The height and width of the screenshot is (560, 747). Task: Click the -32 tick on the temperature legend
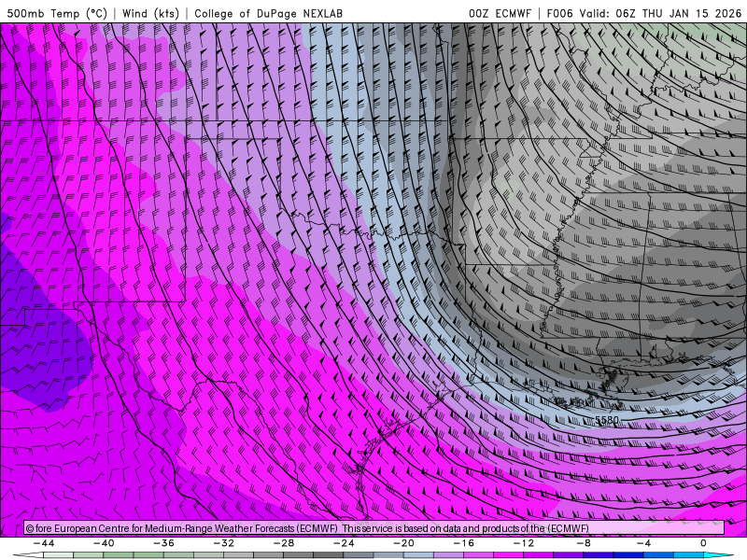[x=223, y=543]
